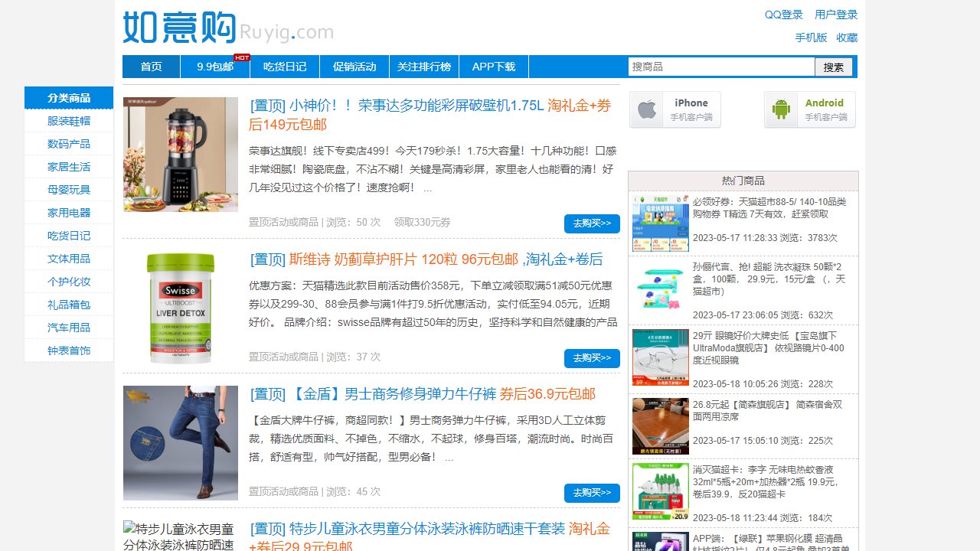Click 去购买 for the 荣事达 blender deal
Viewport: 980px width, 551px height.
point(592,223)
